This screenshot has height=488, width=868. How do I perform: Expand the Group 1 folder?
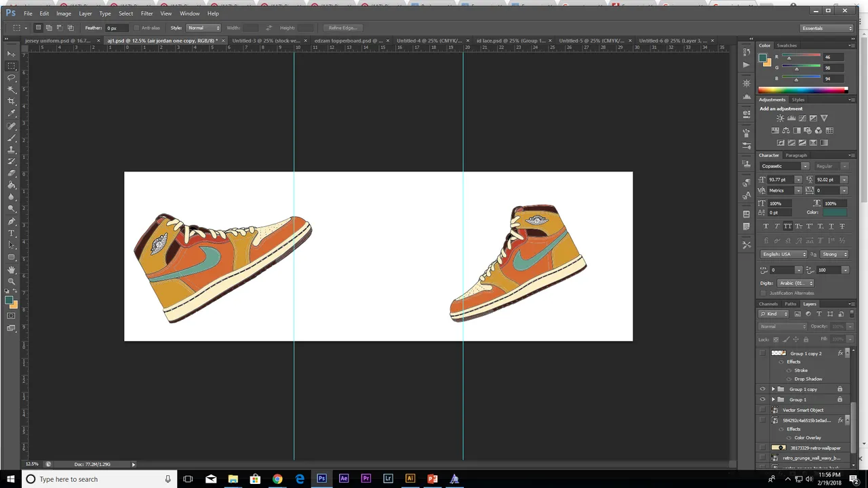pyautogui.click(x=773, y=399)
